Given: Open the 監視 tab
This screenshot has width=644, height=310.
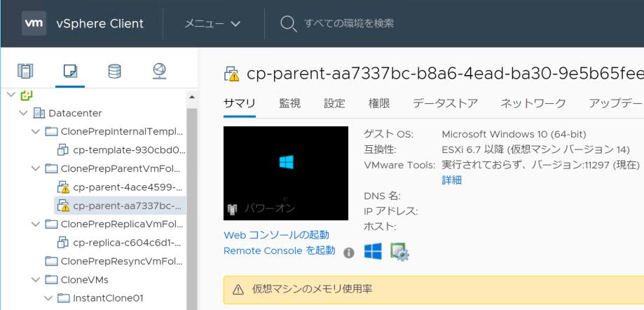Looking at the screenshot, I should click(x=290, y=103).
